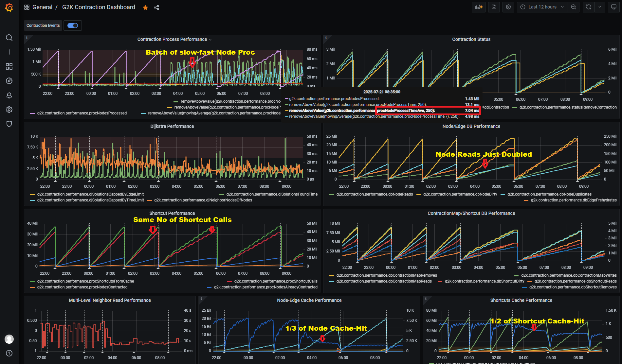
Task: Refresh the dashboard
Action: coord(589,7)
